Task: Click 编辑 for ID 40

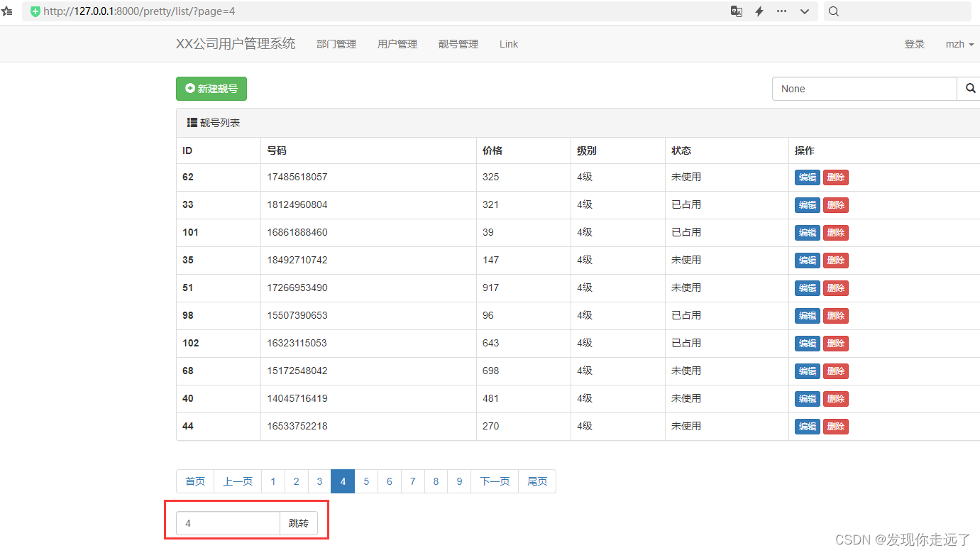Action: click(808, 399)
